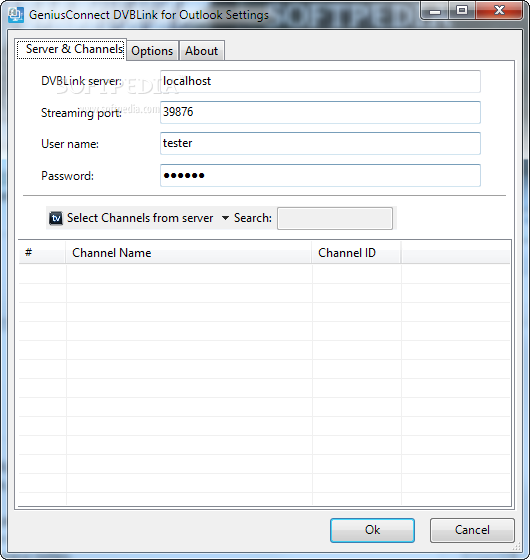Minimize the Settings window
The image size is (530, 560).
(435, 11)
